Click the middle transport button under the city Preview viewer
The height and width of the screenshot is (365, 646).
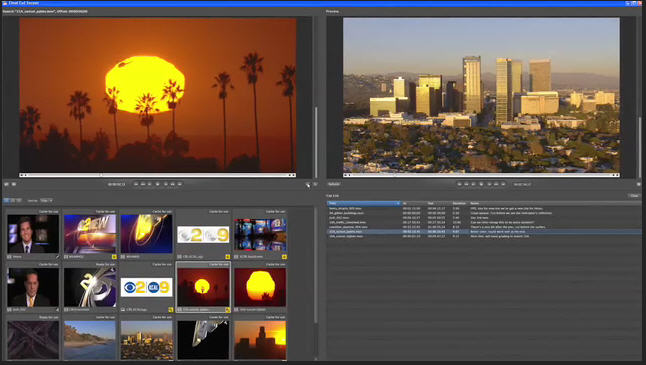481,184
